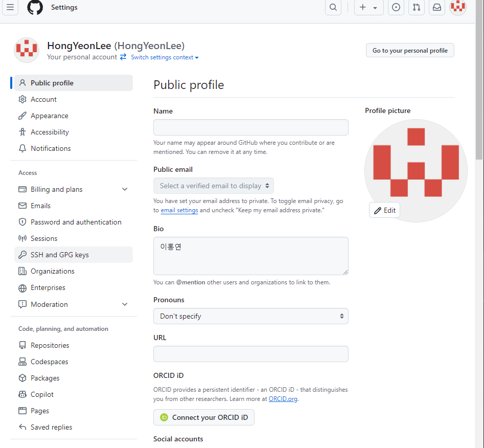484x448 pixels.
Task: Click the GitHub Octocat logo
Action: coord(35,7)
